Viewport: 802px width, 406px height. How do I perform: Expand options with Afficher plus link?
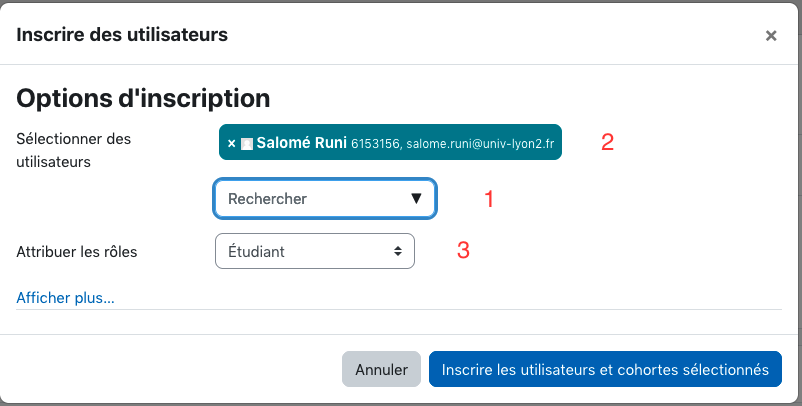pos(65,298)
